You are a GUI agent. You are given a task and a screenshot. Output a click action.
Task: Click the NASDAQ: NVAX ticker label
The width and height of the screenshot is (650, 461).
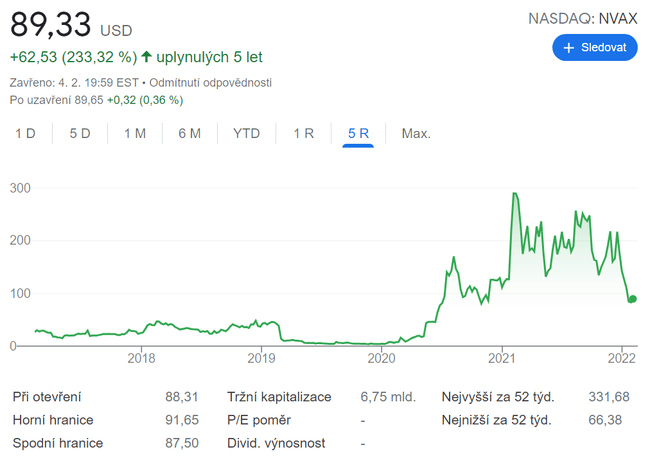[582, 18]
